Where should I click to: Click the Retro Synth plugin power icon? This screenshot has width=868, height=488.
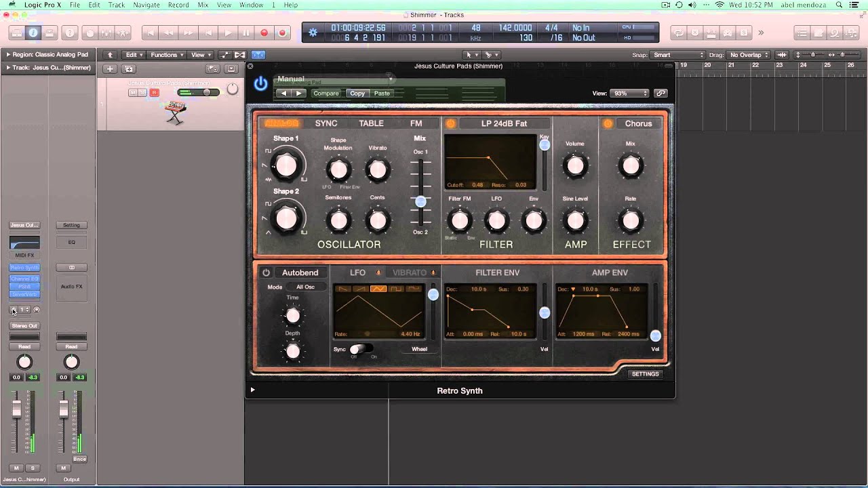[260, 83]
